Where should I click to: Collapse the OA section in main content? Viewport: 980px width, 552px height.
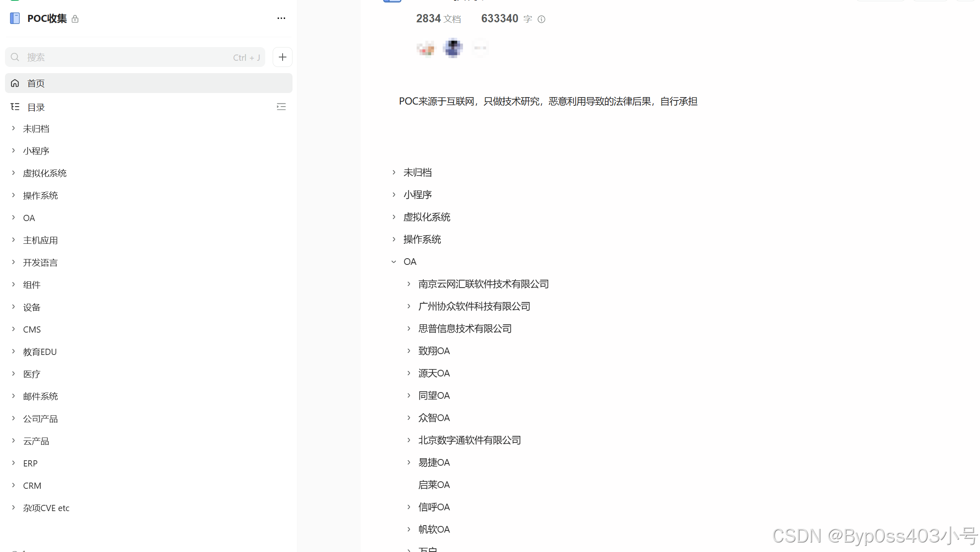pos(394,262)
